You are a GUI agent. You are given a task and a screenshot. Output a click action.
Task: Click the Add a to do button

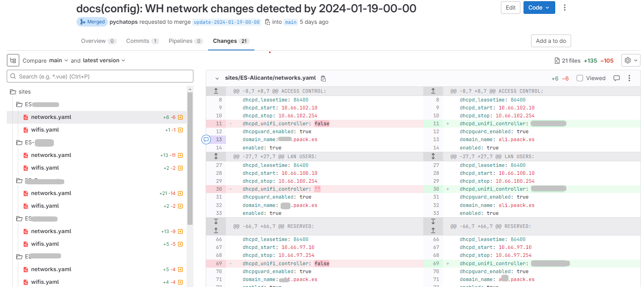pos(551,41)
